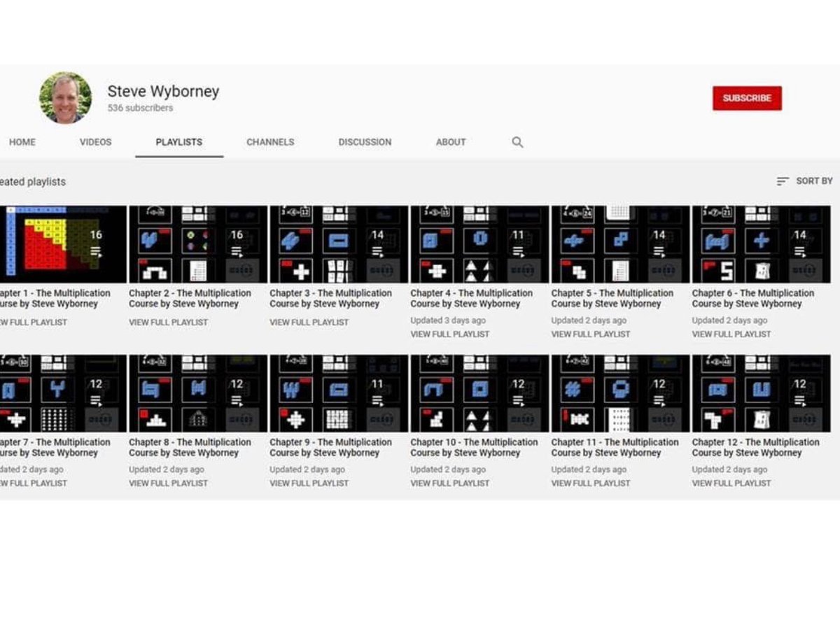This screenshot has width=840, height=643.
Task: View full playlist for Chapter 3
Action: [309, 323]
